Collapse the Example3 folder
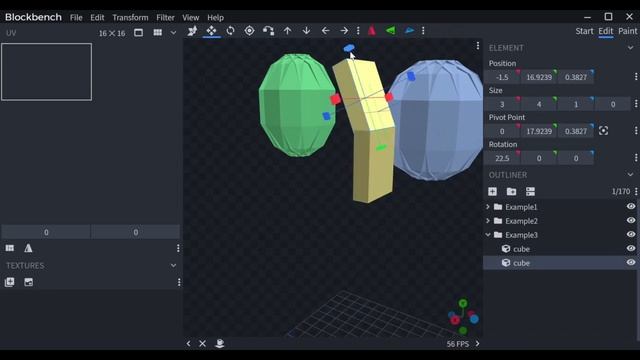This screenshot has height=360, width=640. [488, 235]
